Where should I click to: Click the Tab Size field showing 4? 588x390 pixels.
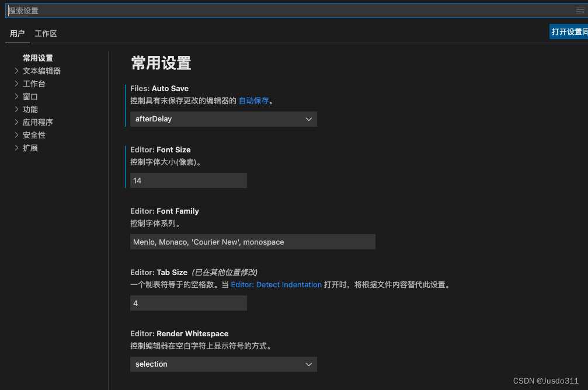(188, 303)
